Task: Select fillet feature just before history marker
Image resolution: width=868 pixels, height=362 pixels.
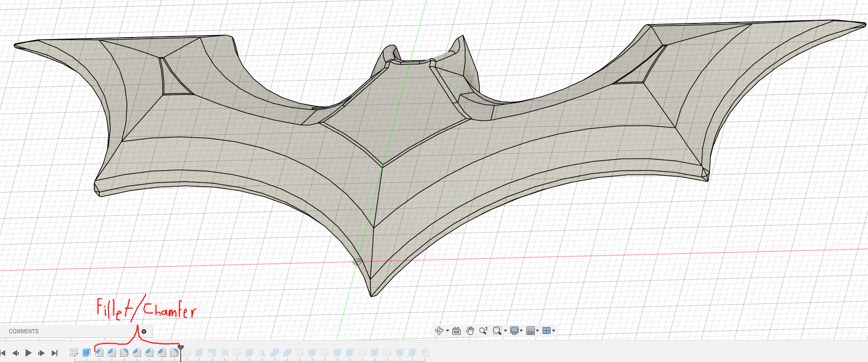Action: tap(174, 353)
